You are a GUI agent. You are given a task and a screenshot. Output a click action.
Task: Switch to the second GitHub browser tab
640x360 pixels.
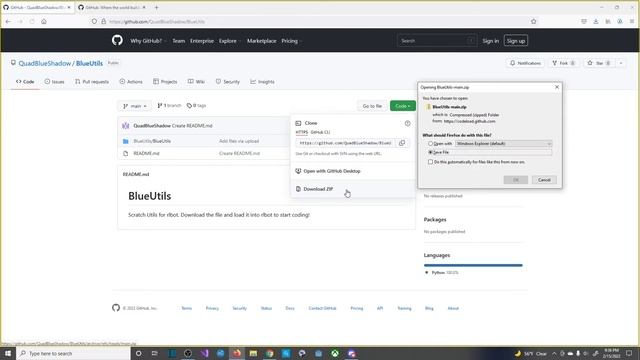pyautogui.click(x=111, y=7)
